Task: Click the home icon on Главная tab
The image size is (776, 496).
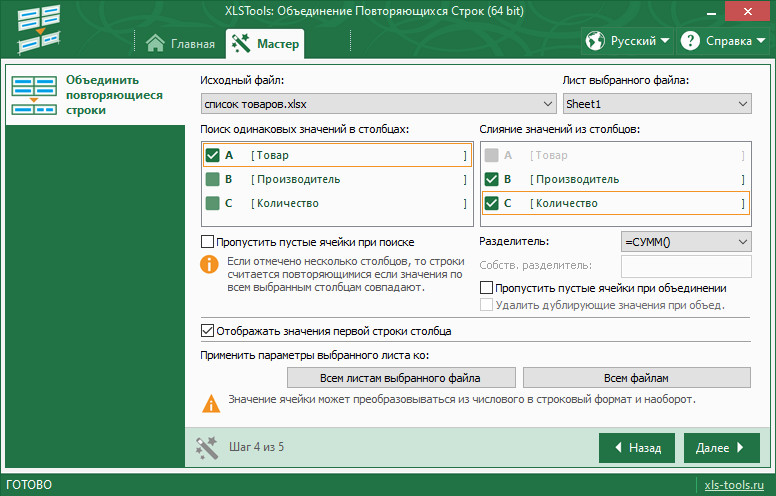Action: (155, 43)
